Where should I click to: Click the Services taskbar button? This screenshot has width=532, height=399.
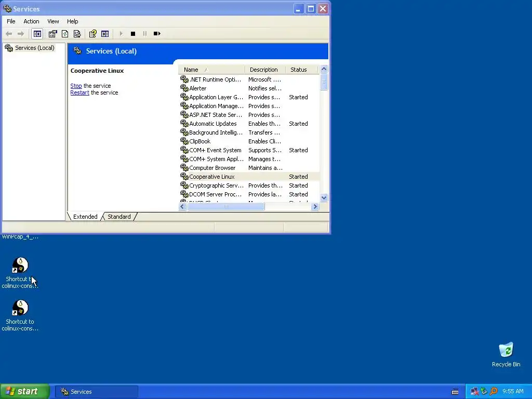(x=96, y=392)
